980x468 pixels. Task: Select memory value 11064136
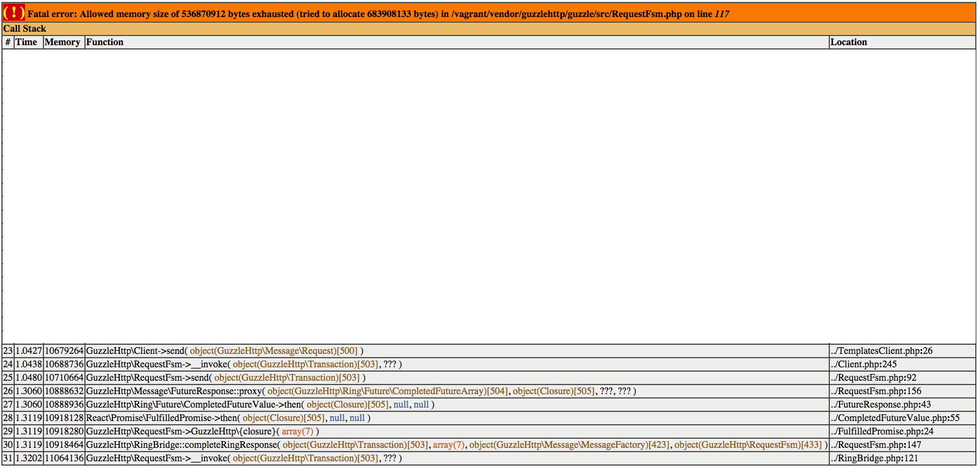tap(64, 458)
